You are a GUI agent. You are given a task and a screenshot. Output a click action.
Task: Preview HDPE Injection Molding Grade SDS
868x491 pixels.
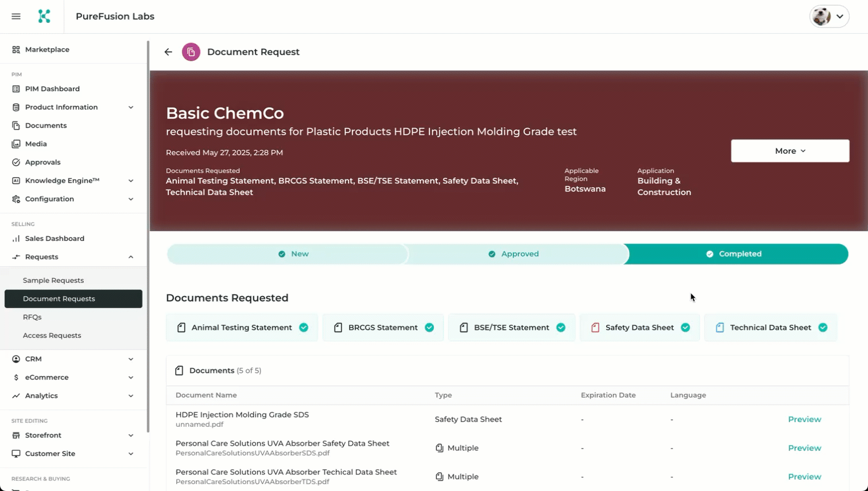tap(804, 419)
